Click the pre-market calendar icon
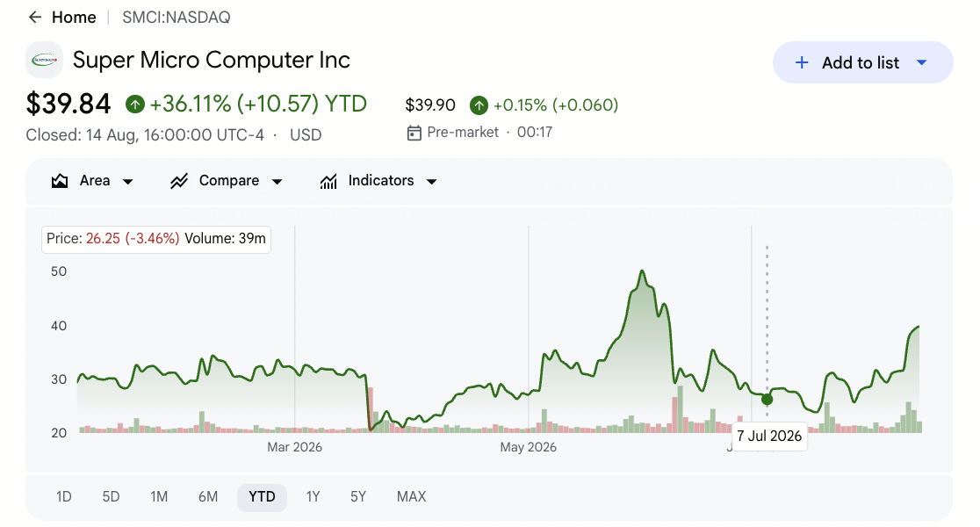The width and height of the screenshot is (980, 527). (x=414, y=133)
